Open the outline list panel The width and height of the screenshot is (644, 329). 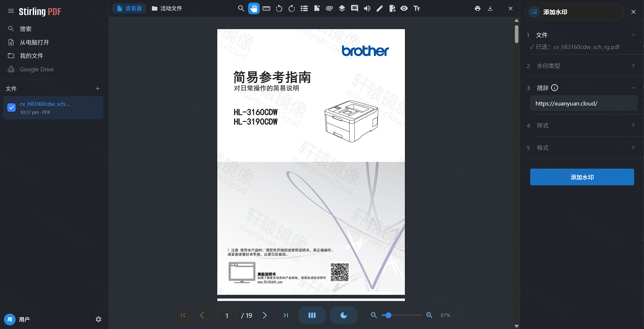(x=304, y=8)
